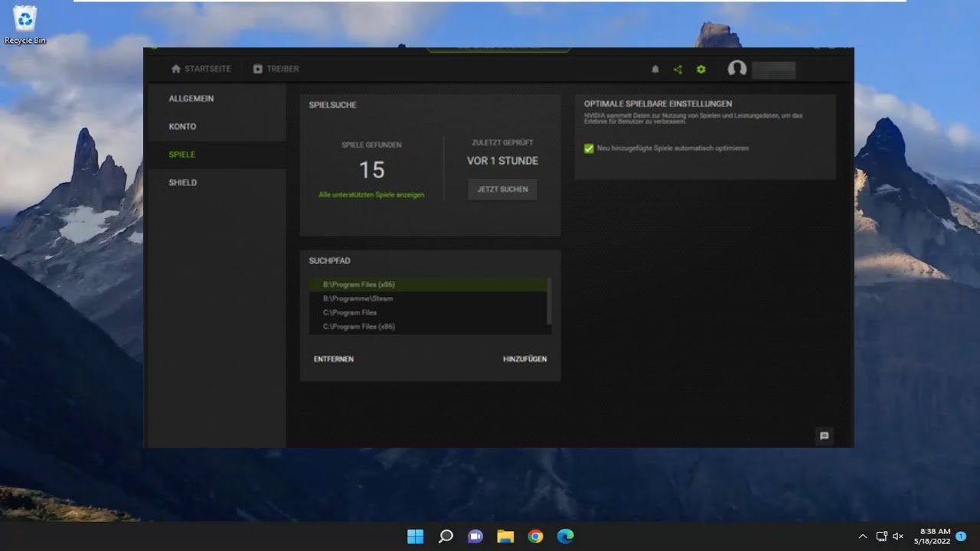The height and width of the screenshot is (551, 980).
Task: Click the search path list scrollbar
Action: pyautogui.click(x=550, y=301)
